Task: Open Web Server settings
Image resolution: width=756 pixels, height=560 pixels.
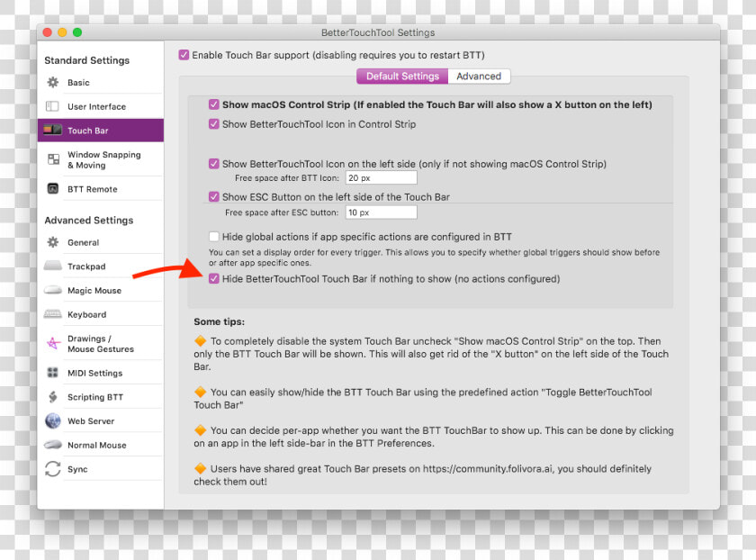Action: (100, 421)
